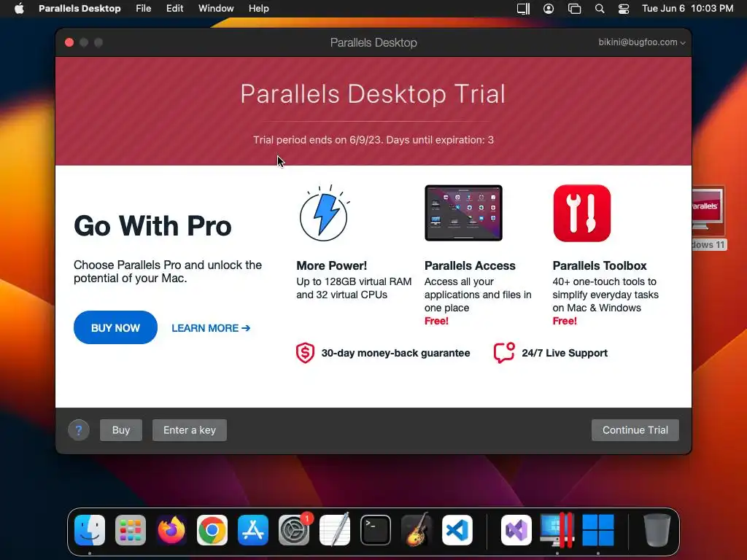This screenshot has height=560, width=747.
Task: Close the Parallels Desktop trial window
Action: (x=69, y=42)
